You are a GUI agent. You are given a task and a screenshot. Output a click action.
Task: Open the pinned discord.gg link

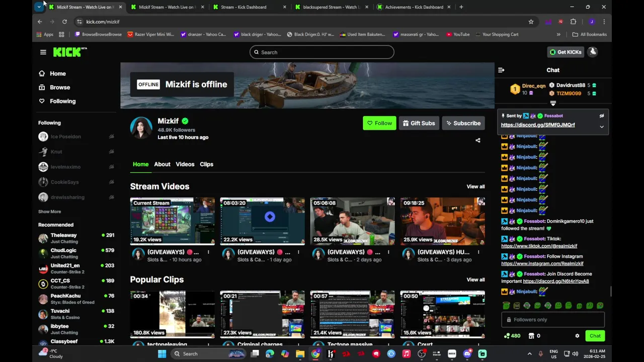point(538,125)
